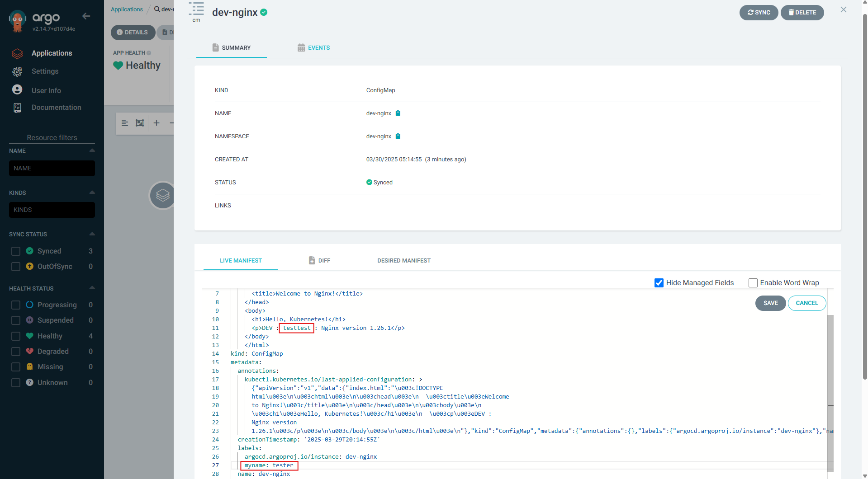The image size is (868, 479).
Task: Copy the NAMESPACE value dev-nginx
Action: [x=398, y=136]
